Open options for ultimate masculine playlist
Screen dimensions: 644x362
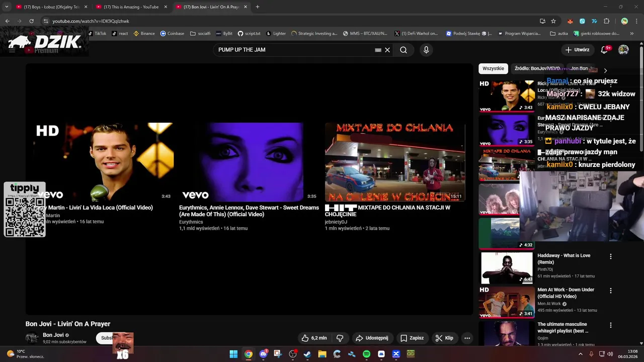(x=611, y=325)
